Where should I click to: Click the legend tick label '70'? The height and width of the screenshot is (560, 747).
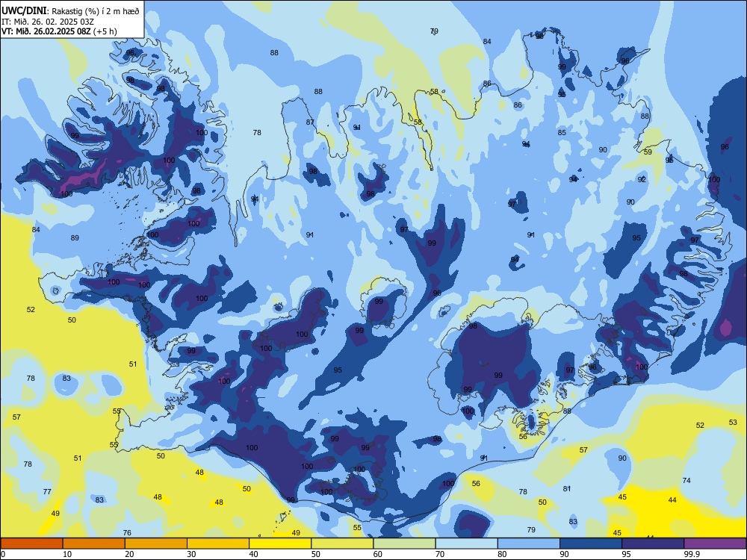pyautogui.click(x=440, y=554)
